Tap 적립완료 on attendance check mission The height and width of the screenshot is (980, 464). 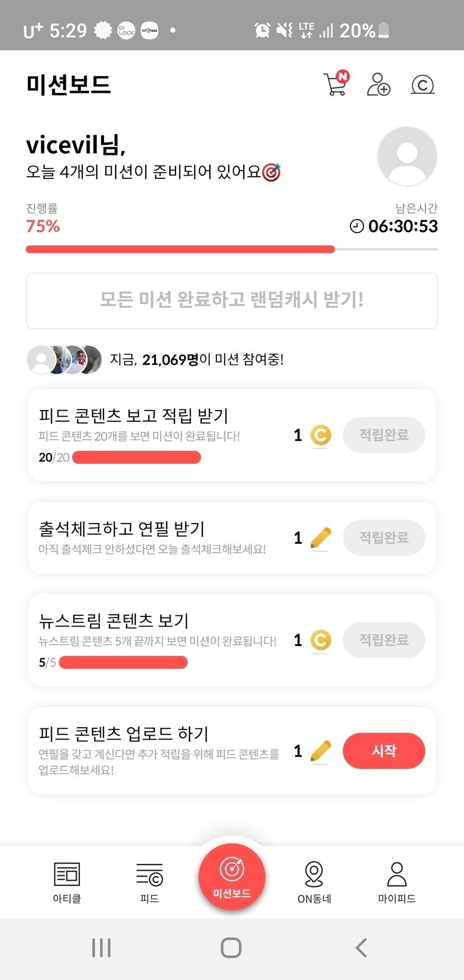tap(383, 538)
